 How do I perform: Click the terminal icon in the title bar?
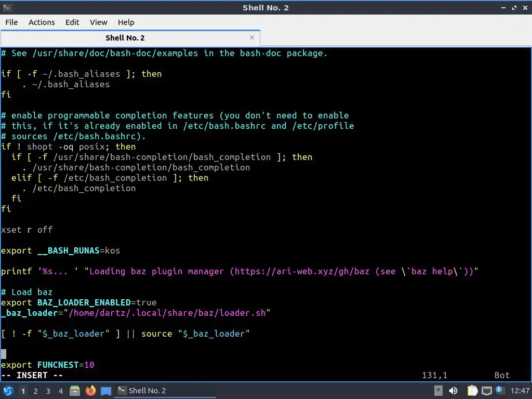[7, 7]
